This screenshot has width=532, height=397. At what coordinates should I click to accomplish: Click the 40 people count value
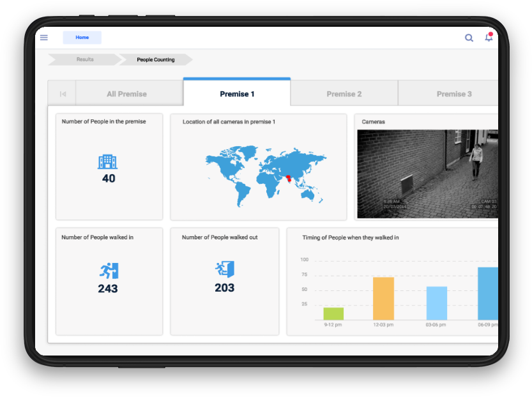tap(109, 178)
